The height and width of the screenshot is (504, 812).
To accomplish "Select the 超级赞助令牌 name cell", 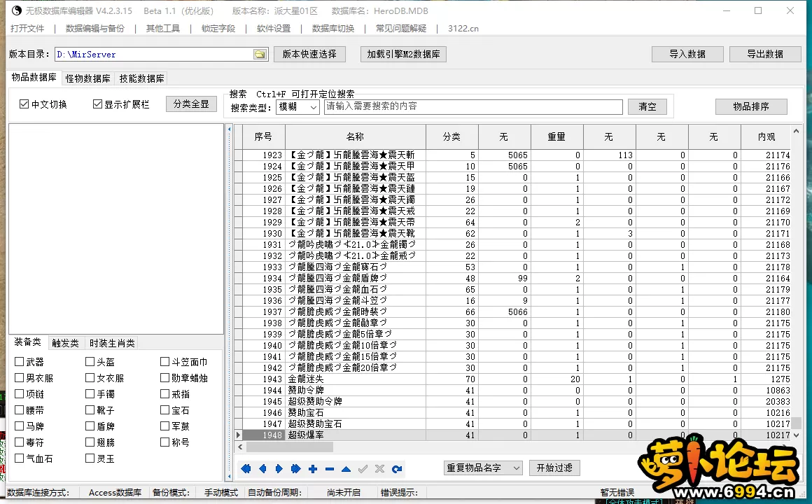I will coord(356,401).
